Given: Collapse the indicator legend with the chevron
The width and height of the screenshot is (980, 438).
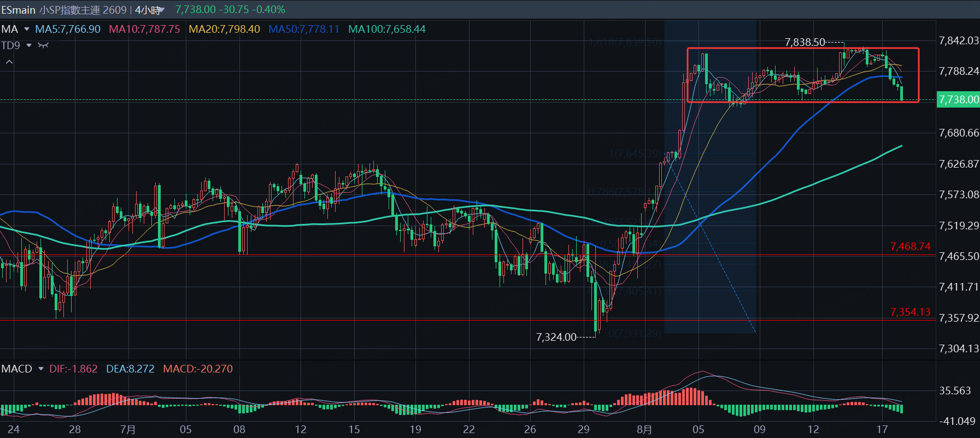Looking at the screenshot, I should [x=9, y=62].
